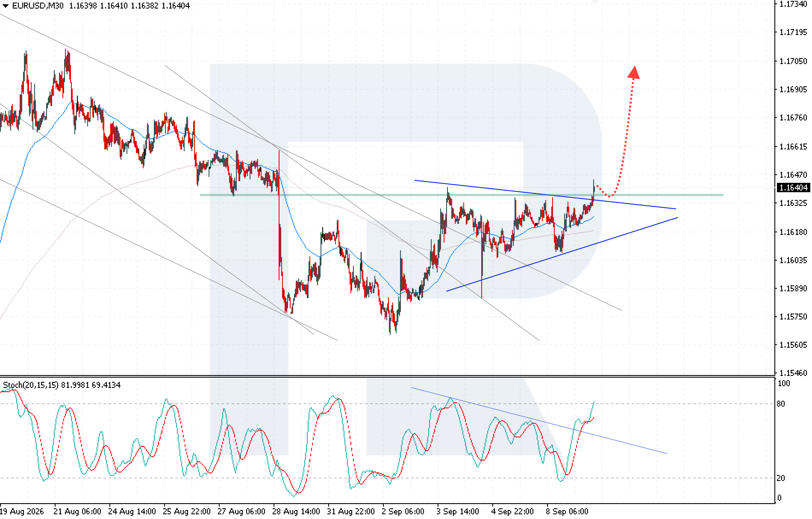Click the 3 Sep 14:00 time marker

point(458,511)
